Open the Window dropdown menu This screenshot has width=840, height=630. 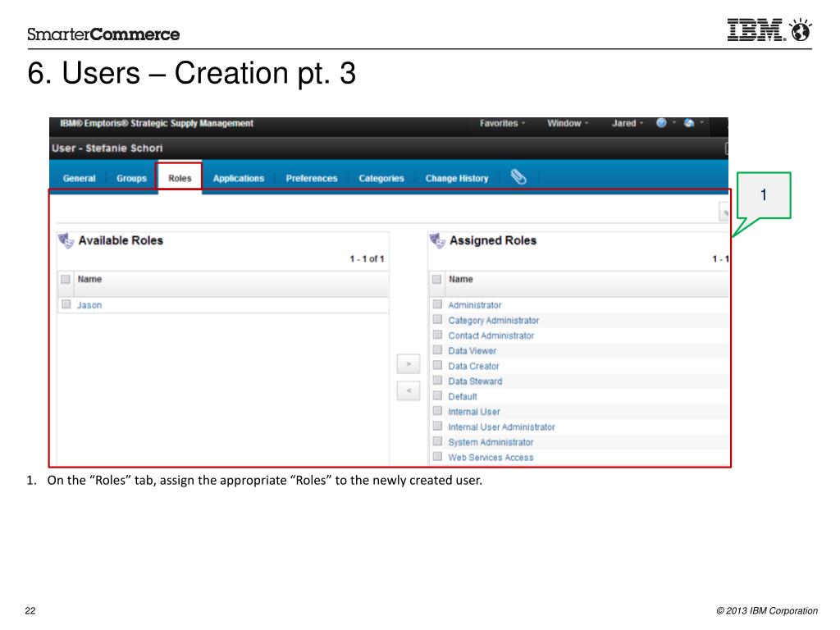568,123
